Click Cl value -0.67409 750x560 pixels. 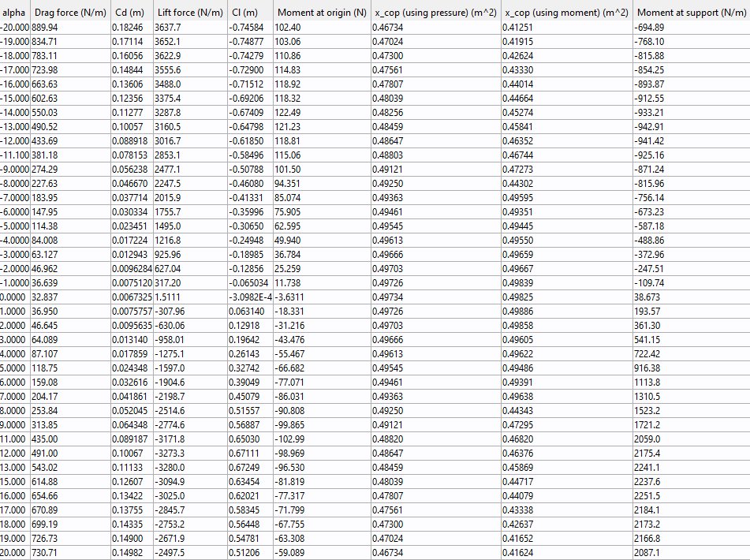pos(251,113)
